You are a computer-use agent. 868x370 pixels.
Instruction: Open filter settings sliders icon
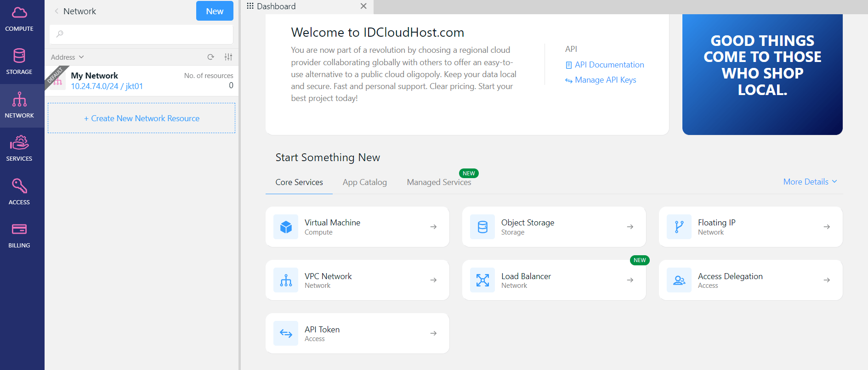tap(228, 57)
